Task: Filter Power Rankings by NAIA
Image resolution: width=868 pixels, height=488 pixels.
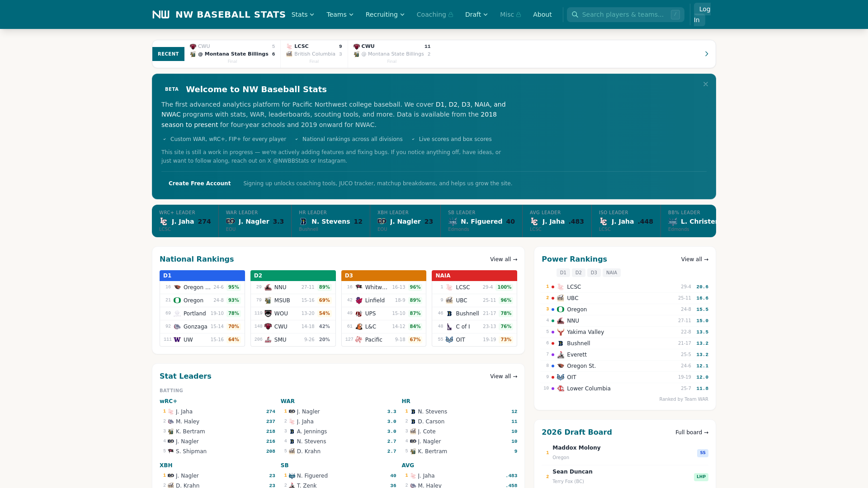Action: pos(611,272)
